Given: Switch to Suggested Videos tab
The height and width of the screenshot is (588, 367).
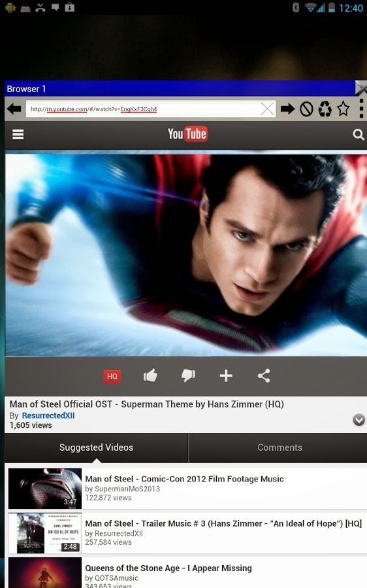Looking at the screenshot, I should click(97, 448).
